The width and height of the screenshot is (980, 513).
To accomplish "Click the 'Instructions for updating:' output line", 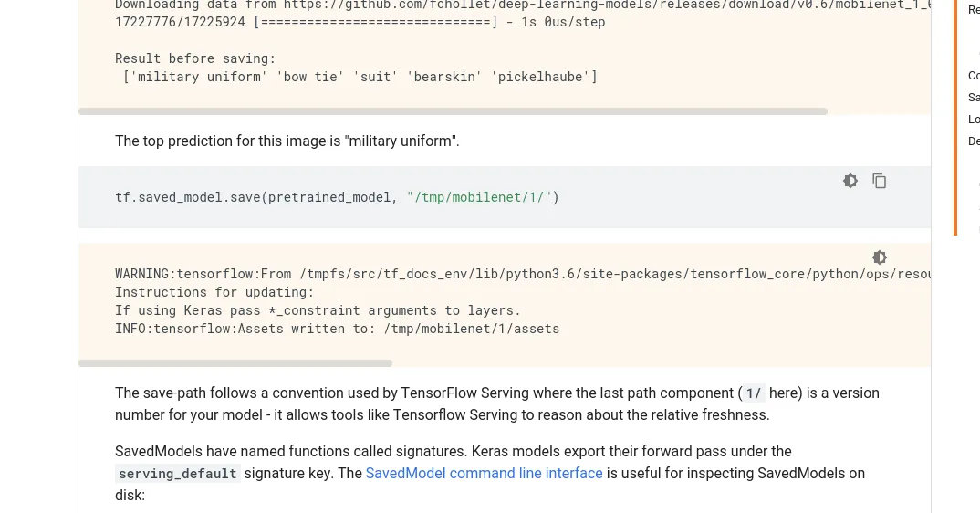I will click(x=214, y=292).
